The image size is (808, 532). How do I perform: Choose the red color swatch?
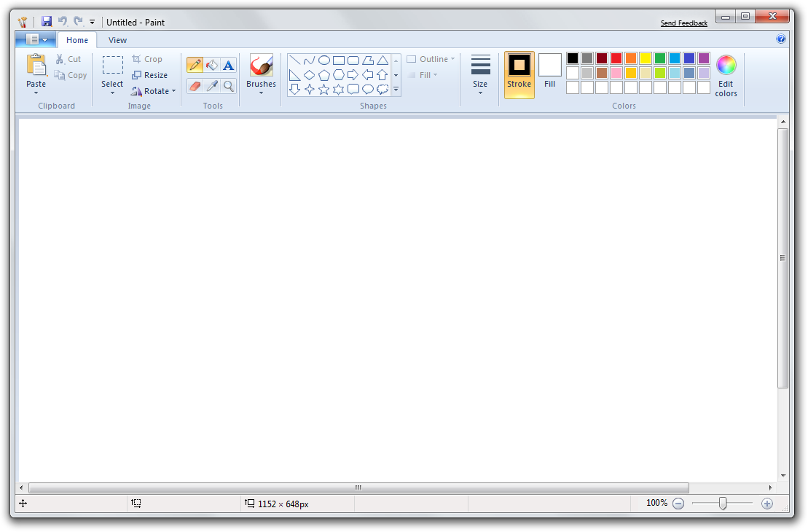click(616, 58)
